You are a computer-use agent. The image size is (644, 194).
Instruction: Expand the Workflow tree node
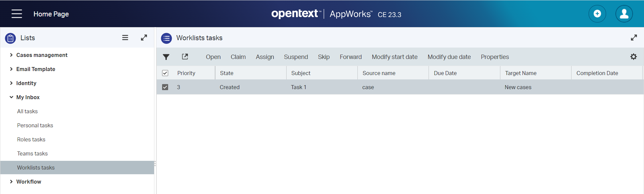pyautogui.click(x=11, y=182)
